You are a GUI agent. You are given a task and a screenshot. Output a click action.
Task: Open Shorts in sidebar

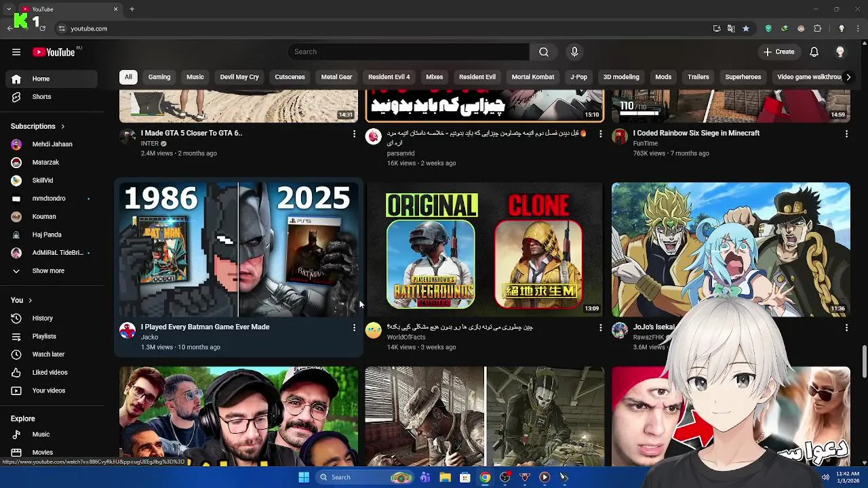point(52,97)
